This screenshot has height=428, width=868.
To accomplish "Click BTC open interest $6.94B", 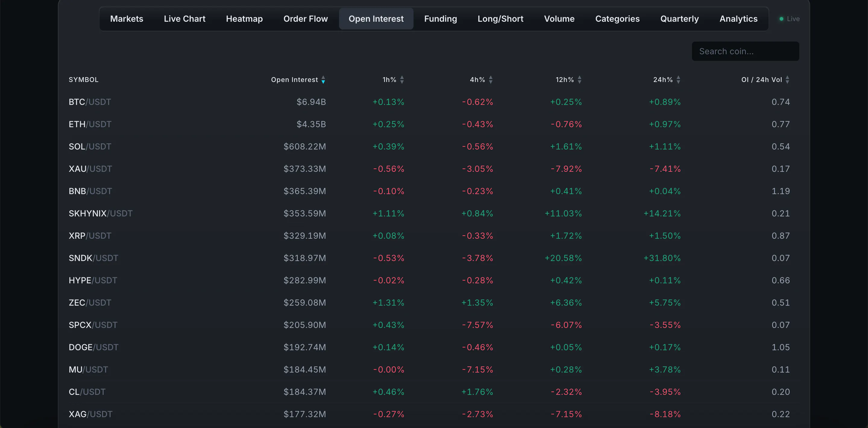I will (311, 102).
